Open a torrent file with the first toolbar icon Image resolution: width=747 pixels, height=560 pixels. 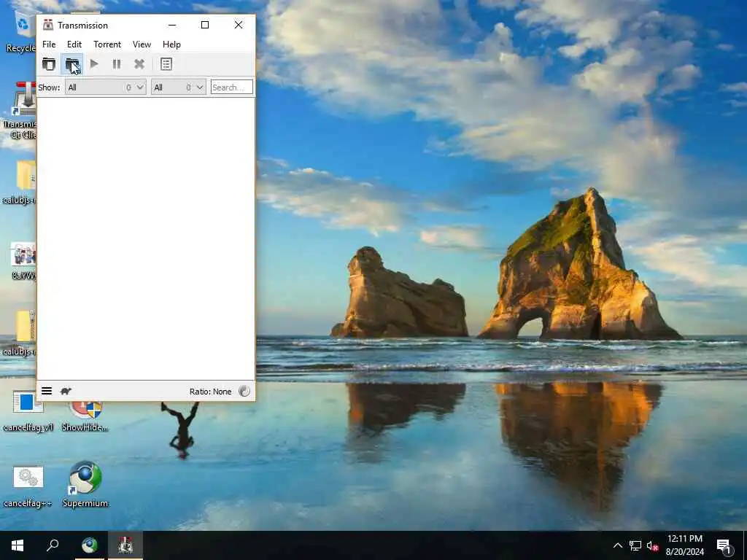point(49,64)
